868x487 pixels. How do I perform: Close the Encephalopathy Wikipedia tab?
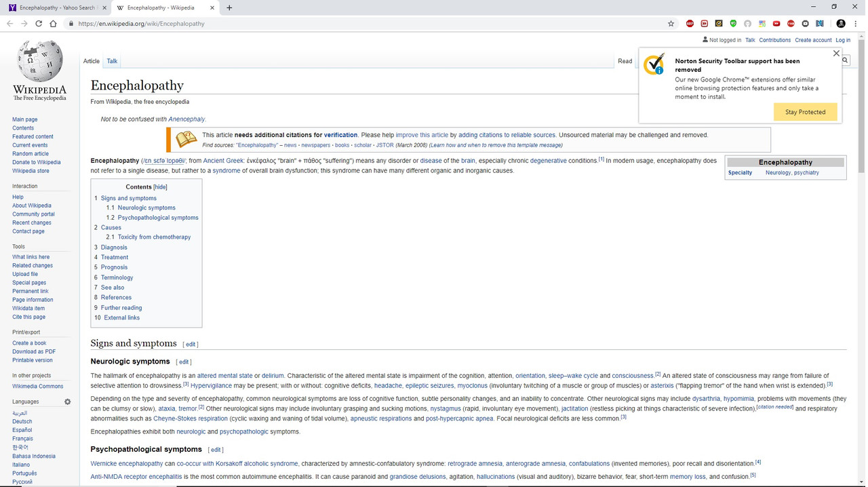[x=212, y=7]
